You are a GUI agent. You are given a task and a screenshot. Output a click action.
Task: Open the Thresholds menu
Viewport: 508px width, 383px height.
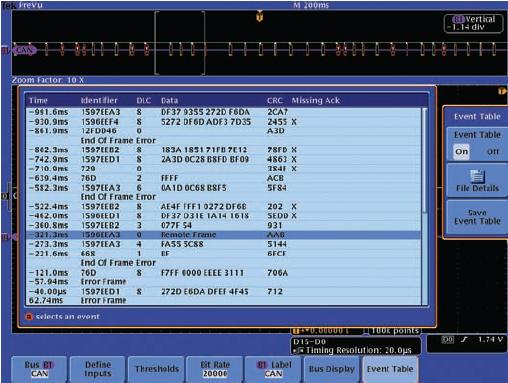click(x=157, y=369)
